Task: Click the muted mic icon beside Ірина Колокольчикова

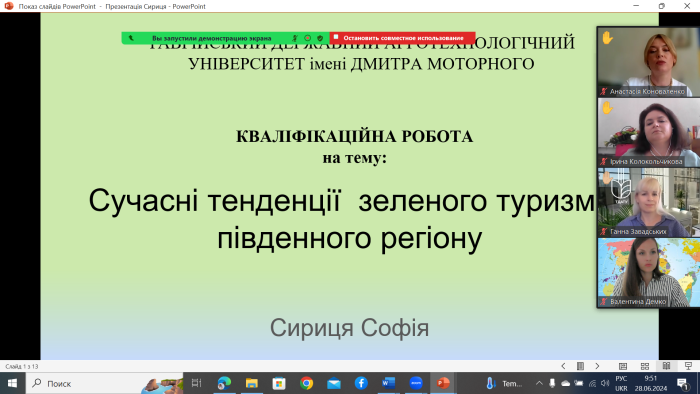Action: click(604, 162)
